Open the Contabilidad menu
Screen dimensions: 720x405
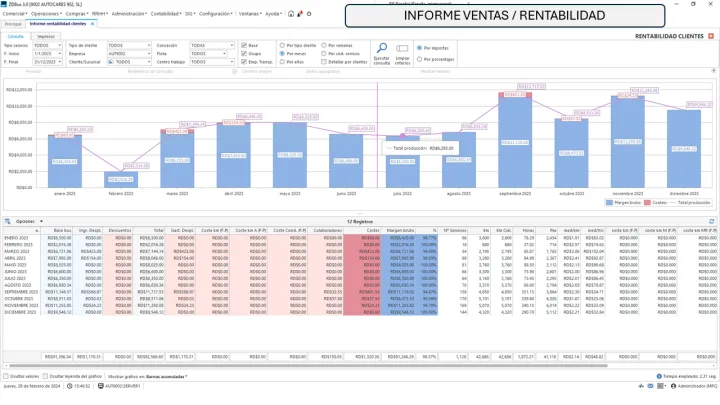(167, 15)
